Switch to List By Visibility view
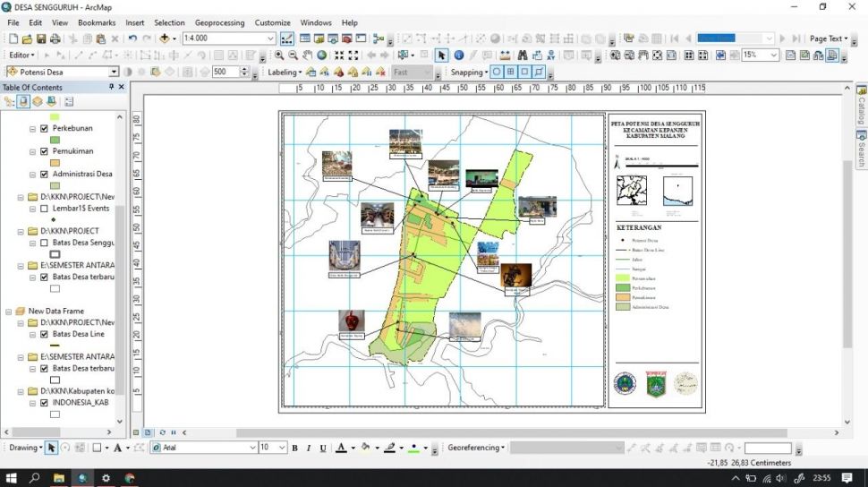Image resolution: width=868 pixels, height=487 pixels. 37,102
